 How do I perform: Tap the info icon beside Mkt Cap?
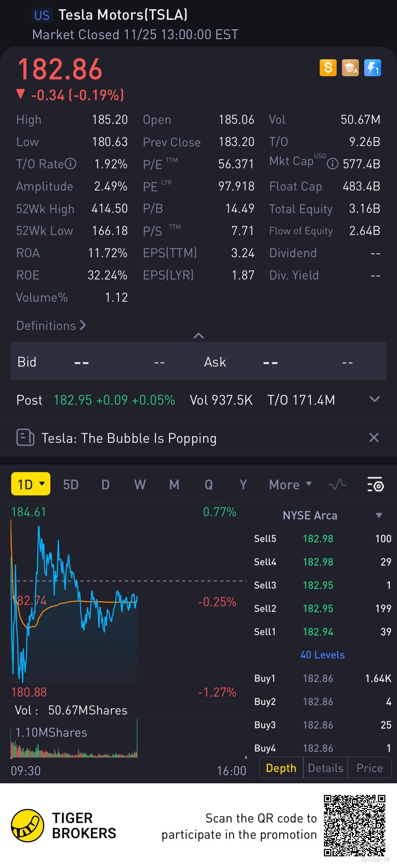(332, 164)
